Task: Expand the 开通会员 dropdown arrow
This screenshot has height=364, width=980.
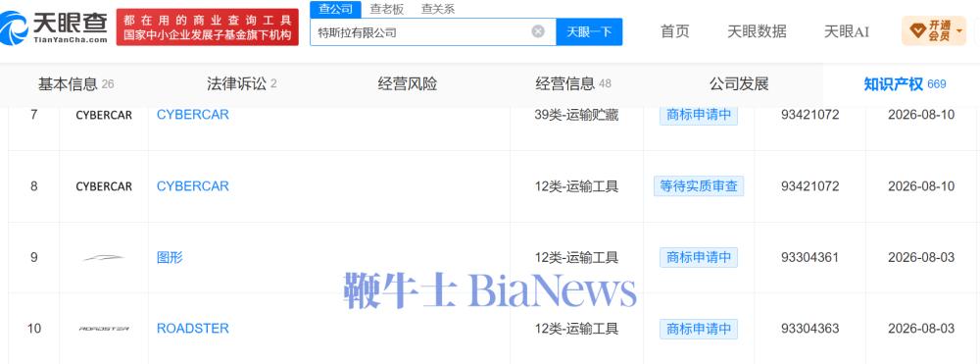Action: click(x=959, y=30)
